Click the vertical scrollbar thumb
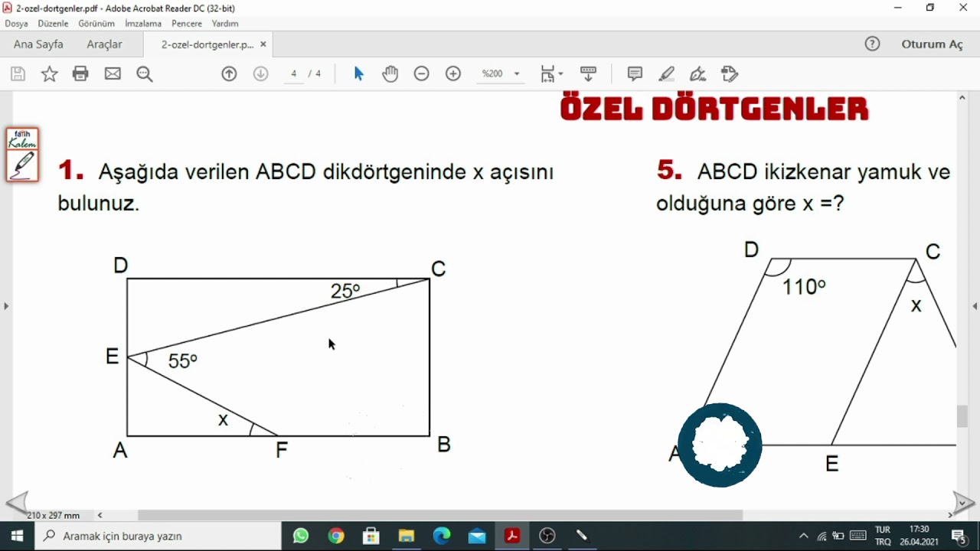 click(x=962, y=416)
